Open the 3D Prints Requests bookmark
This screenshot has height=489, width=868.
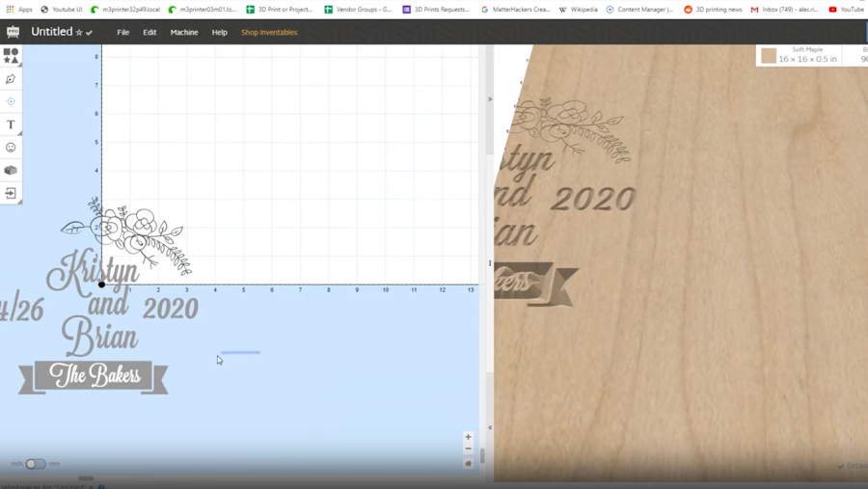436,10
